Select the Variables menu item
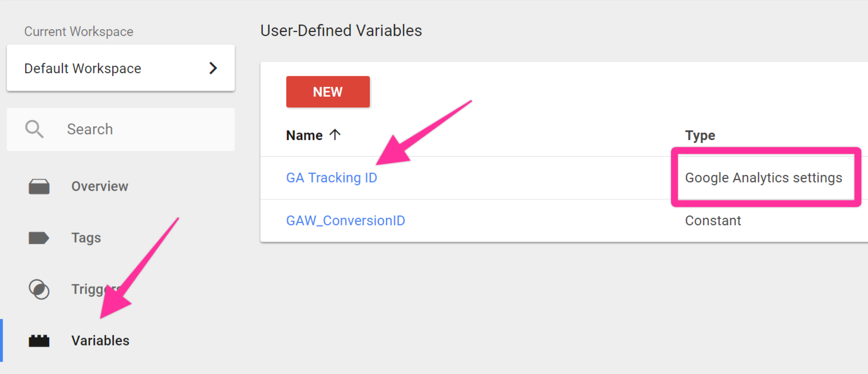868x374 pixels. point(100,341)
